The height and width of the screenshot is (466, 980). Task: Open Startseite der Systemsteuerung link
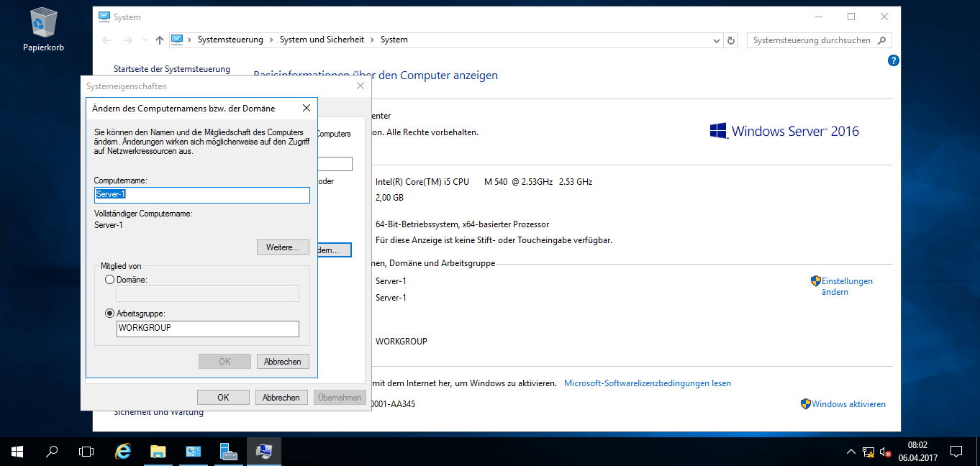coord(172,69)
